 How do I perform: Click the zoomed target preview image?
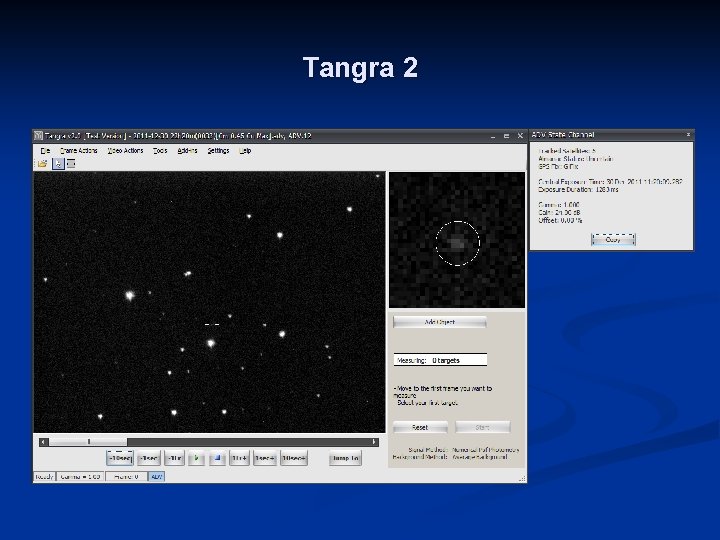tap(457, 240)
